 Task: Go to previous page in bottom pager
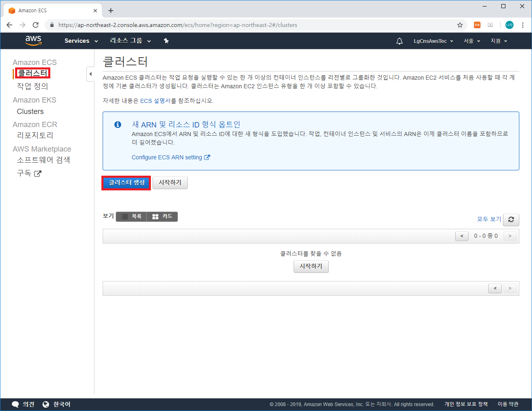[495, 288]
